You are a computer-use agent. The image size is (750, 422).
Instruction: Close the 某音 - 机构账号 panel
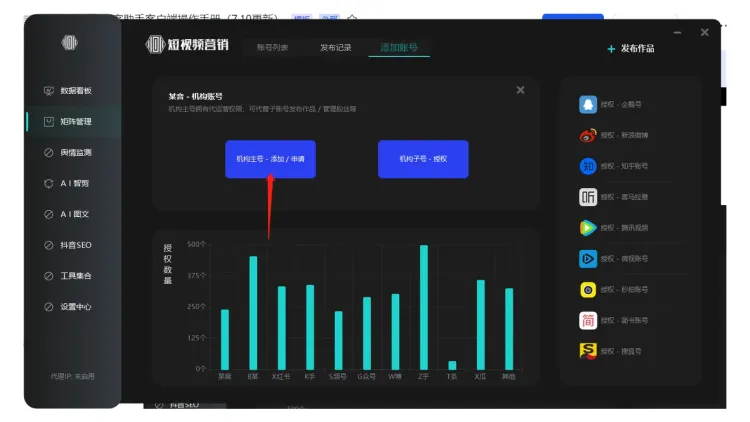[520, 90]
